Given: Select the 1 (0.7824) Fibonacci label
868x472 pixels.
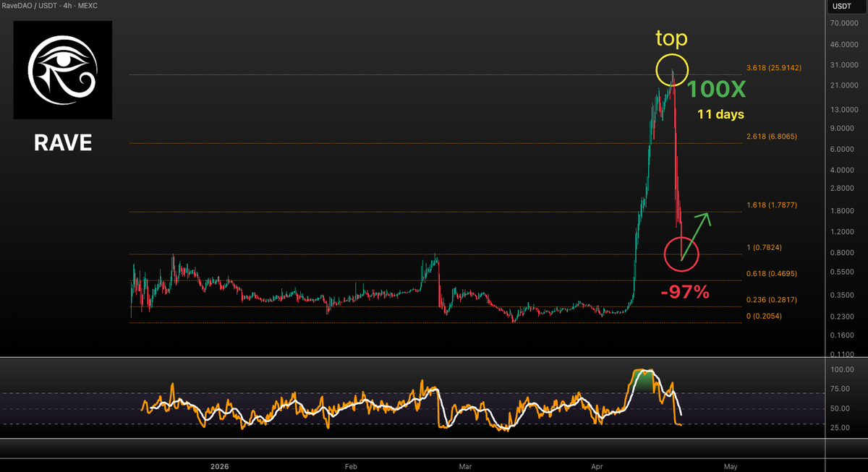Looking at the screenshot, I should [x=764, y=247].
